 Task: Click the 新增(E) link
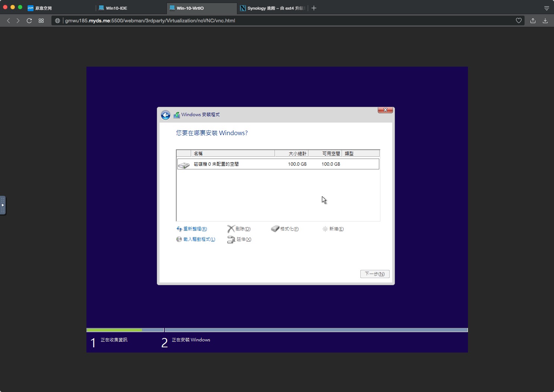coord(336,229)
